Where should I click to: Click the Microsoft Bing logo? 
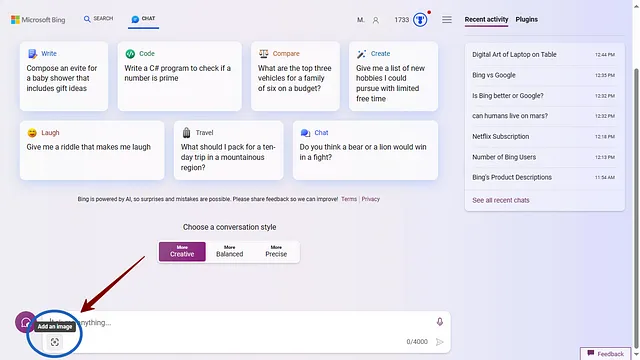coord(38,20)
